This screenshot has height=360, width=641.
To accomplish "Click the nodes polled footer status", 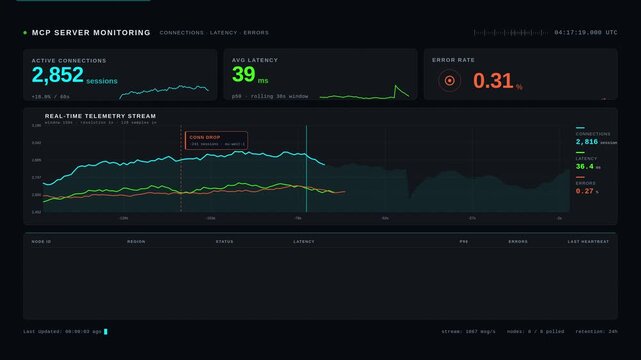I will [535, 332].
